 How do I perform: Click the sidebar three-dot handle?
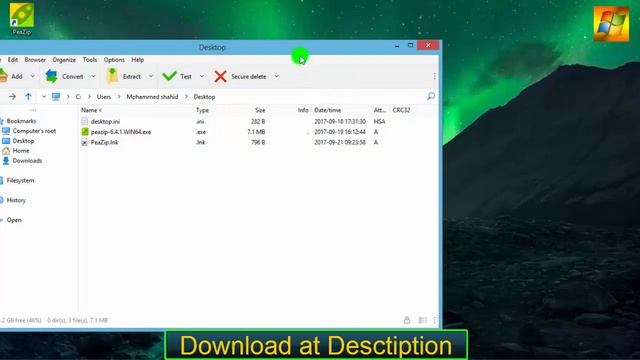click(33, 110)
